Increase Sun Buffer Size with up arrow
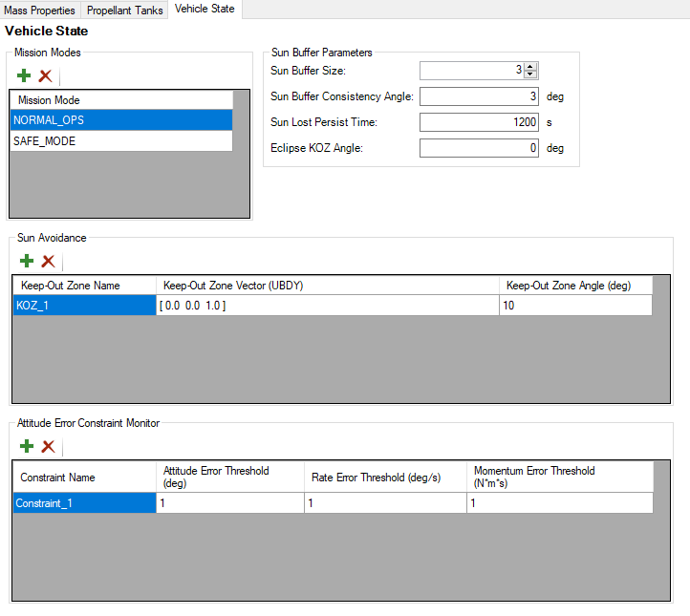 (x=531, y=67)
